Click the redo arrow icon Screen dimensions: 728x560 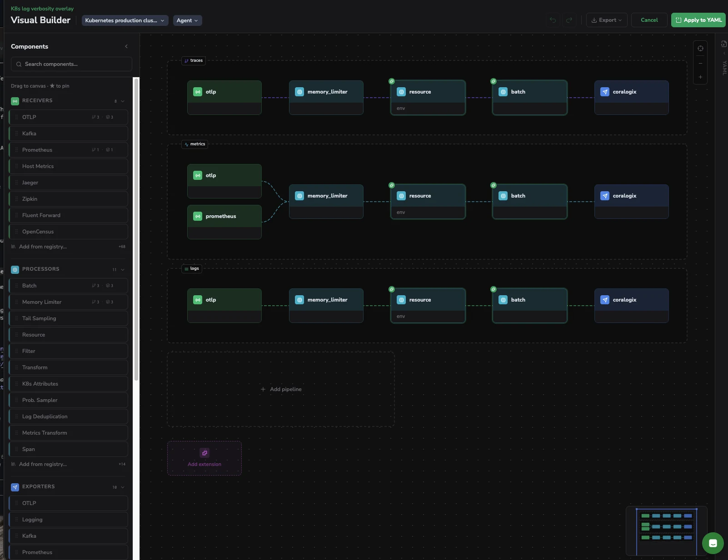pyautogui.click(x=569, y=20)
